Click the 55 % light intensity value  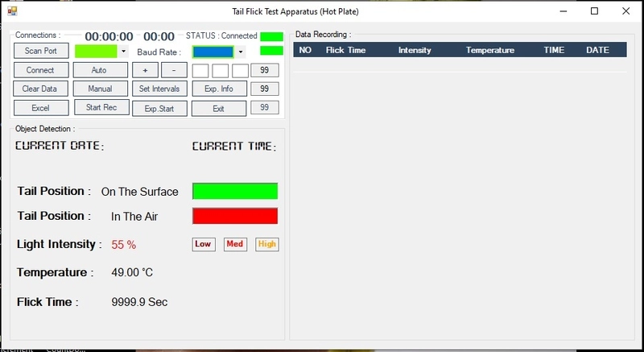124,245
